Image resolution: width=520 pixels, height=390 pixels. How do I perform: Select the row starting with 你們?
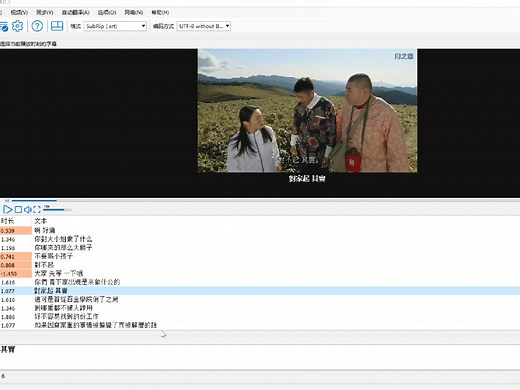[x=260, y=282]
